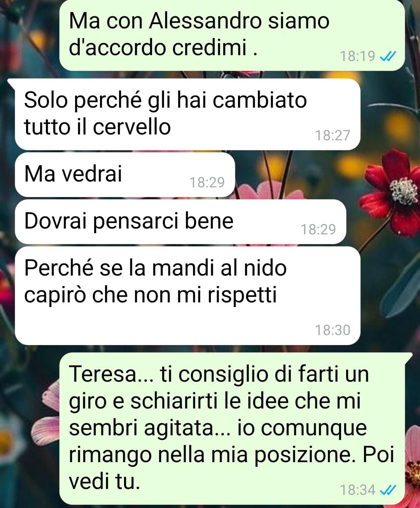Tap the blue double-check on the 18:34 message

(x=387, y=490)
